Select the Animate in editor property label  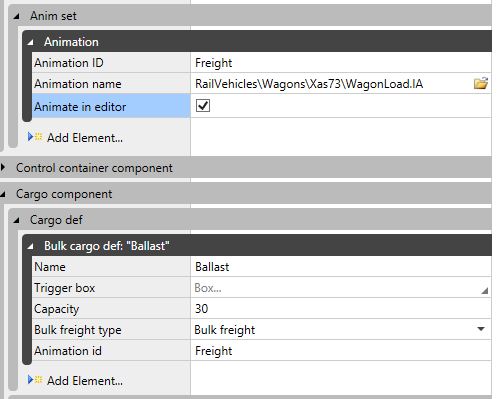(x=80, y=107)
